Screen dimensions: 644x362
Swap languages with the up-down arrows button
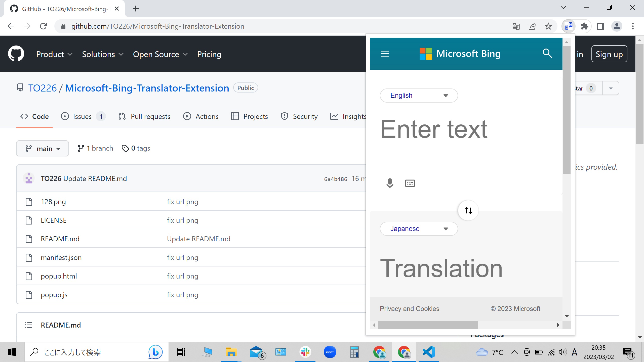coord(468,210)
